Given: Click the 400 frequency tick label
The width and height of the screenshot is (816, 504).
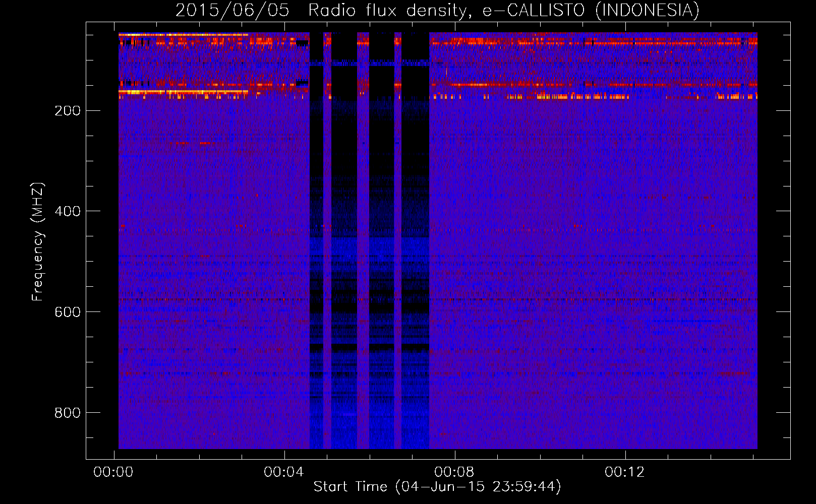Looking at the screenshot, I should (68, 212).
